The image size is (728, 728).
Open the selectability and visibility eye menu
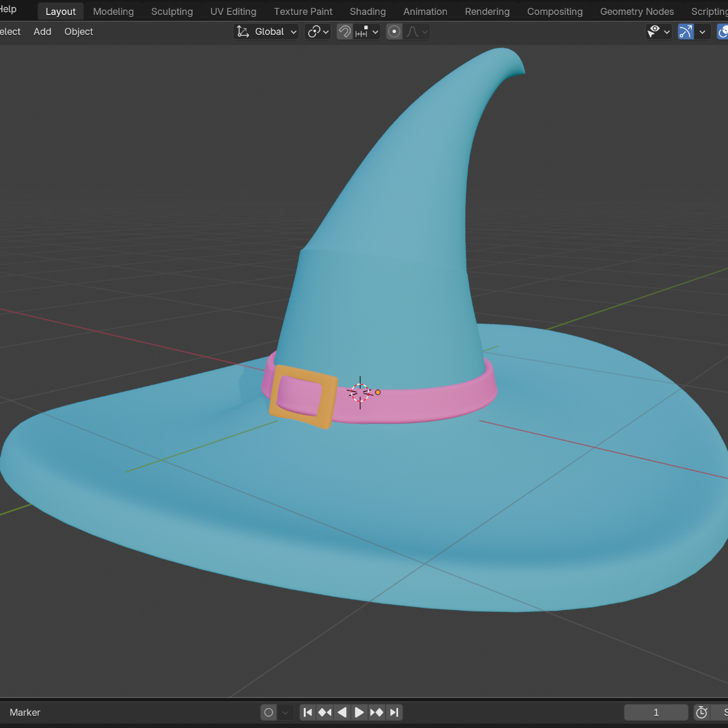click(658, 32)
